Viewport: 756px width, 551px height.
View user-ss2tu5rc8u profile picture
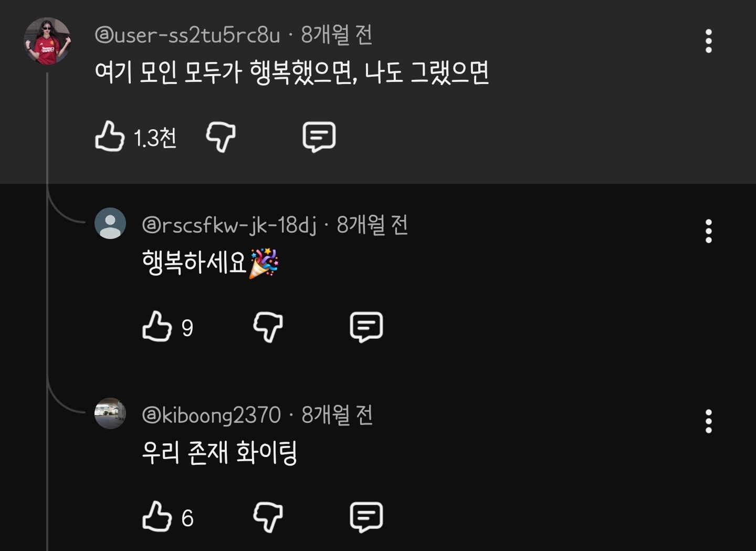47,41
